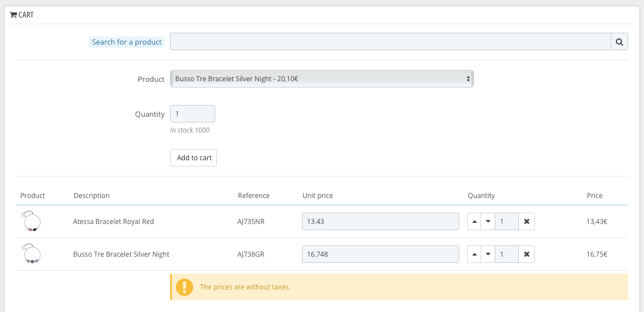
Task: Remove Busso Tre Bracelet Silver Night from cart
Action: pyautogui.click(x=526, y=254)
